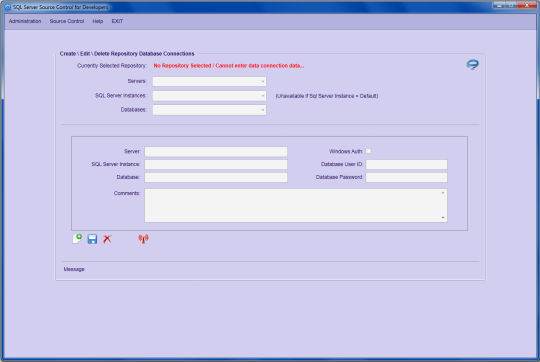Open the Source Control menu

(67, 21)
